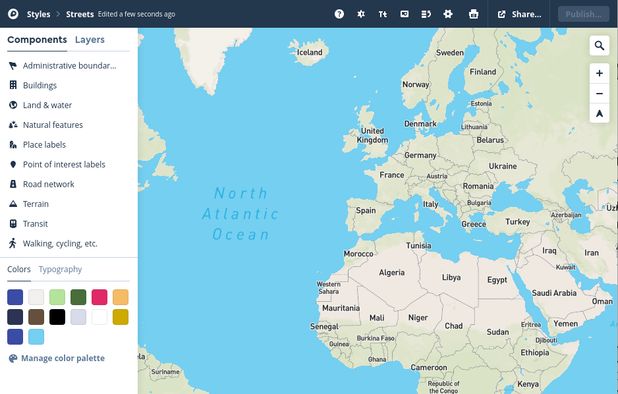Click the North Atlantic Ocean label on map
Viewport: 618px width, 394px height.
(x=240, y=214)
